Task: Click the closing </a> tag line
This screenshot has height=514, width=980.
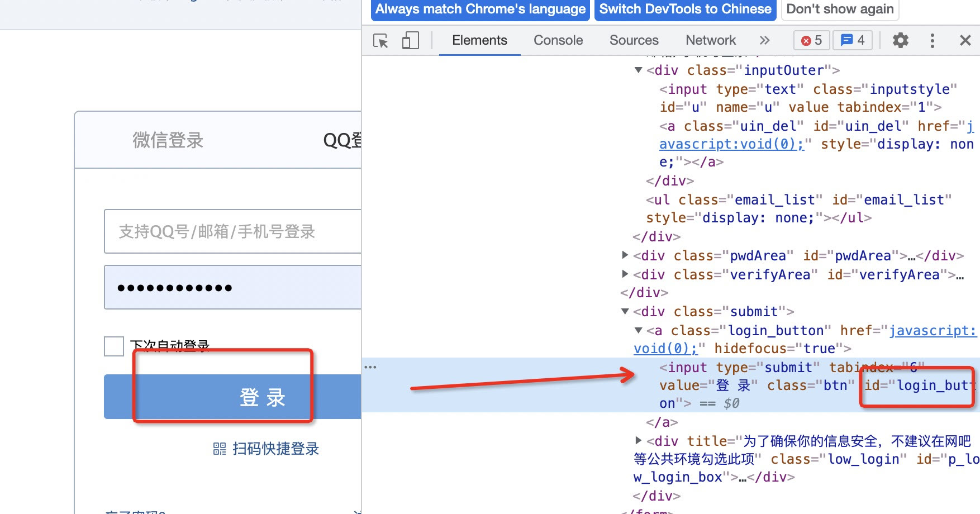Action: [662, 422]
